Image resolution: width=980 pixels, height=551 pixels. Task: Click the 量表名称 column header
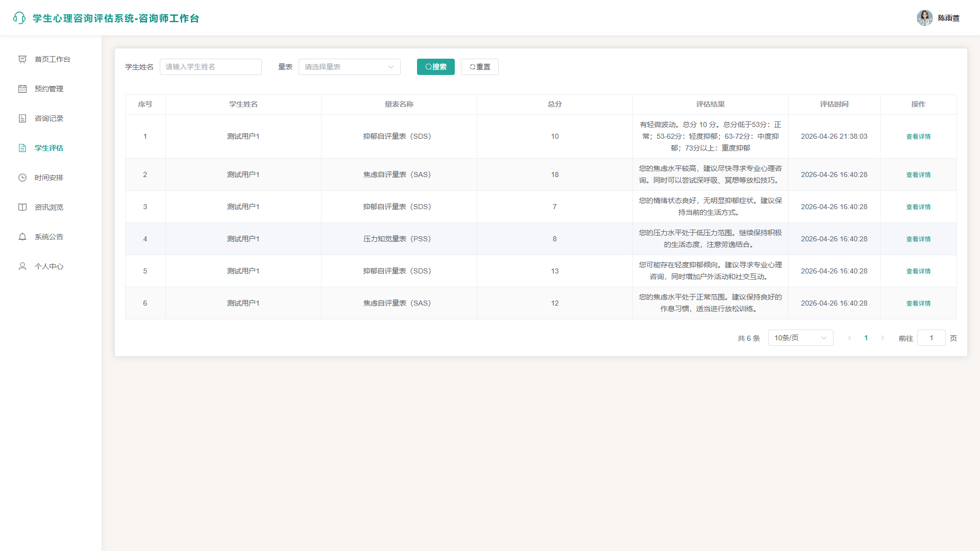click(399, 104)
